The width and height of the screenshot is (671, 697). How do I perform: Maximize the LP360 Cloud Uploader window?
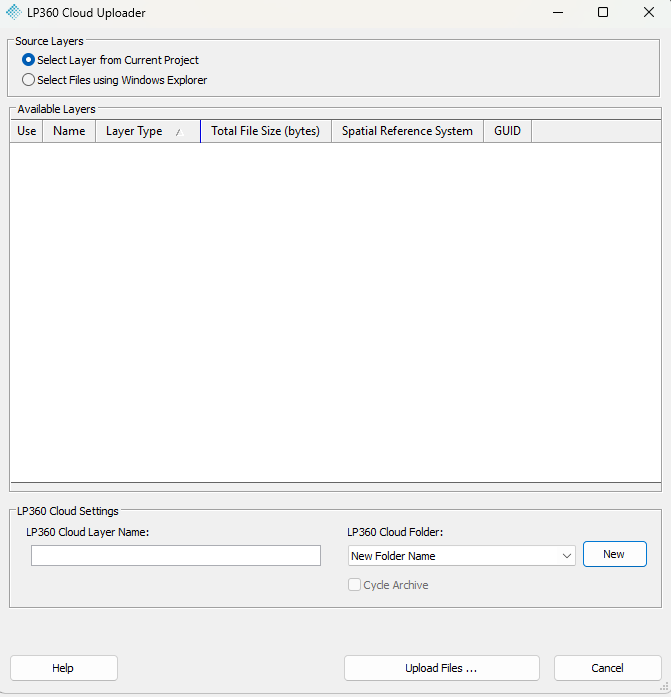point(603,12)
